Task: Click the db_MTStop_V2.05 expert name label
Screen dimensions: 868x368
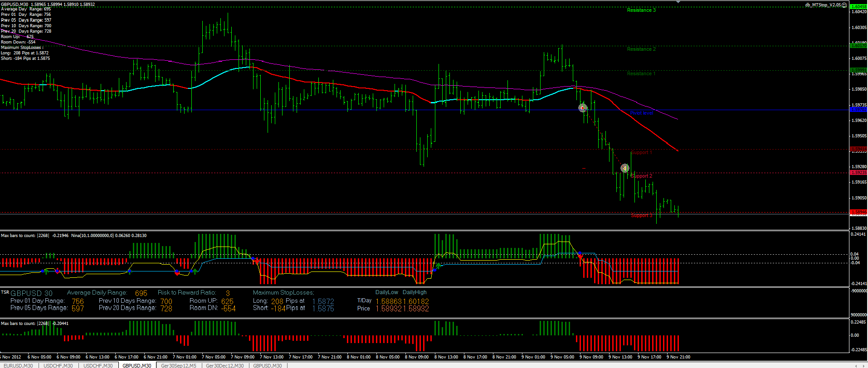Action: [x=823, y=5]
